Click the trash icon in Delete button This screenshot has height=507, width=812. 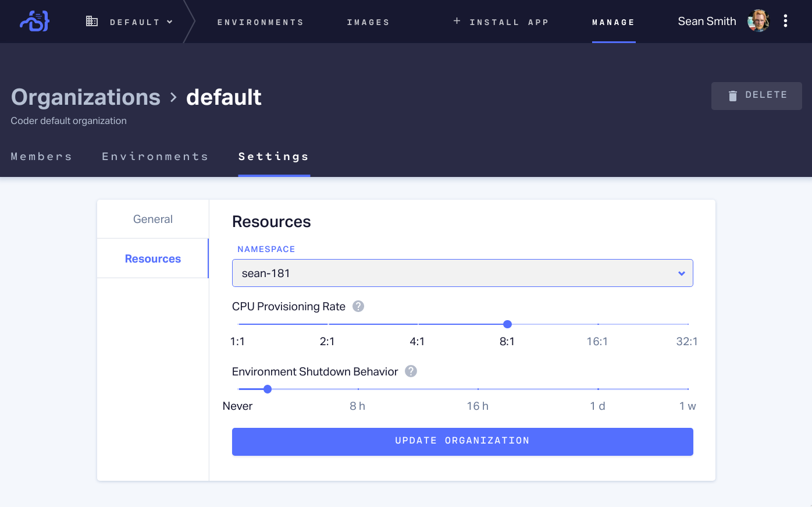click(733, 95)
